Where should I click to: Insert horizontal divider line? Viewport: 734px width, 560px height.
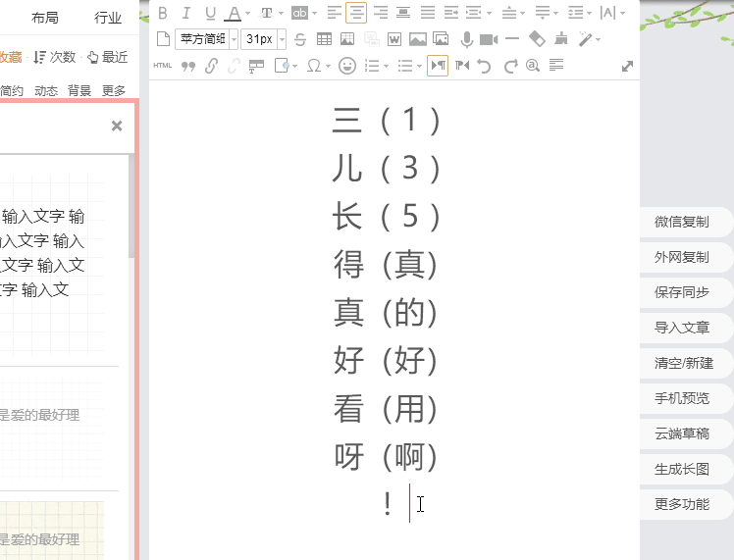[512, 39]
